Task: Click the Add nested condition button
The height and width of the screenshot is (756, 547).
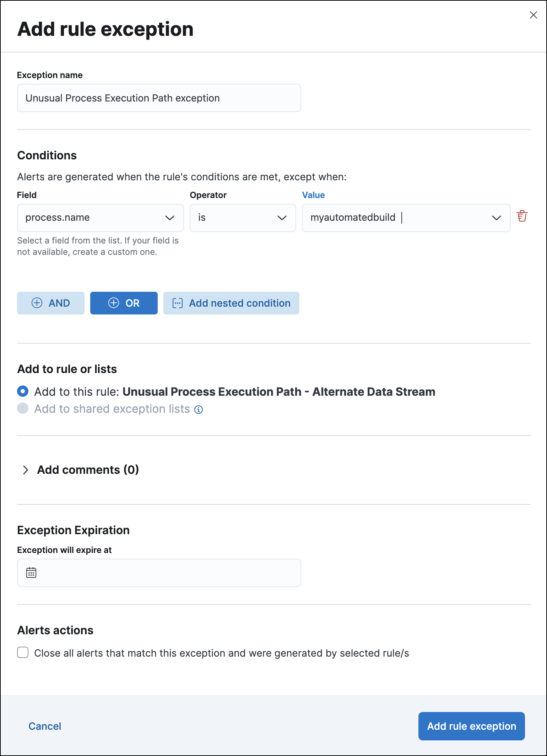Action: pyautogui.click(x=231, y=303)
